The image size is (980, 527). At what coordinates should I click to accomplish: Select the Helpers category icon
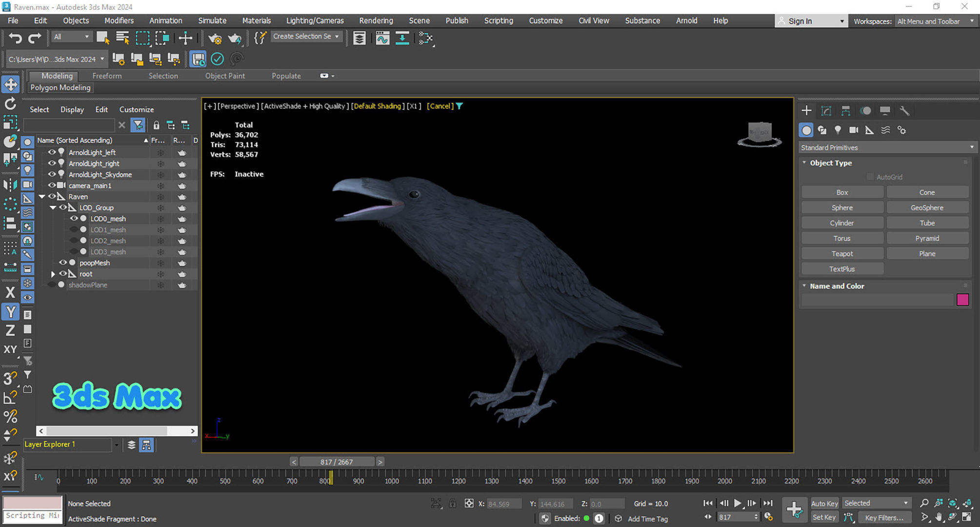click(869, 130)
